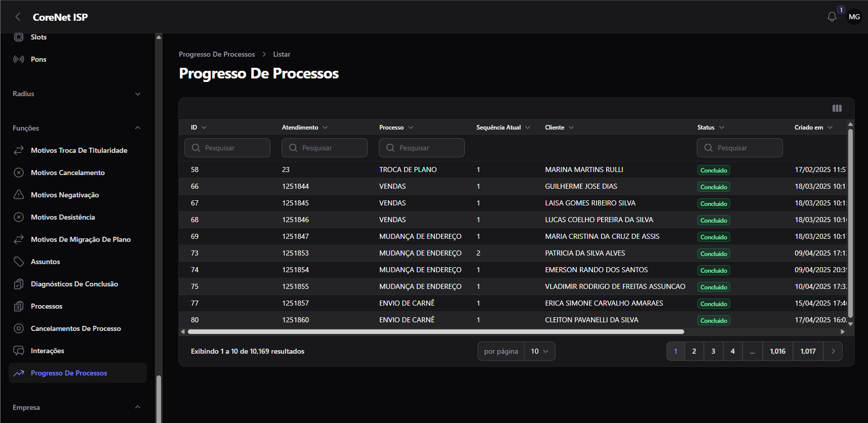
Task: Open the notifications bell
Action: [x=832, y=17]
